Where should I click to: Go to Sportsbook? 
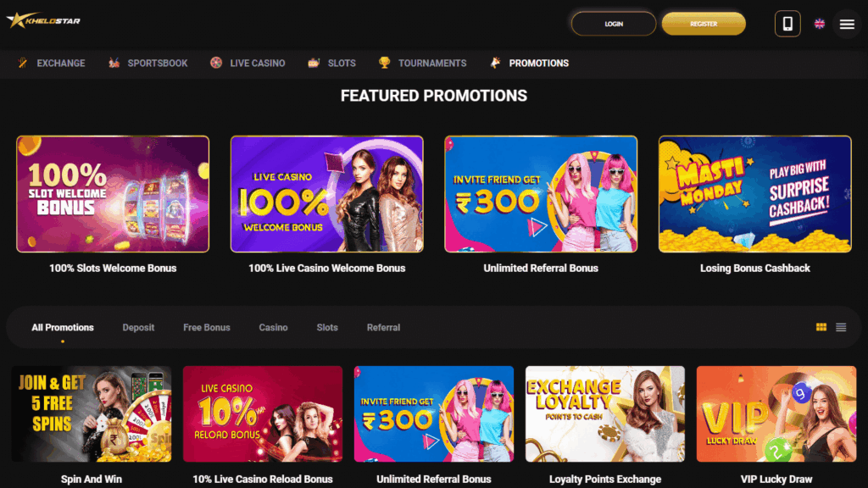(147, 63)
